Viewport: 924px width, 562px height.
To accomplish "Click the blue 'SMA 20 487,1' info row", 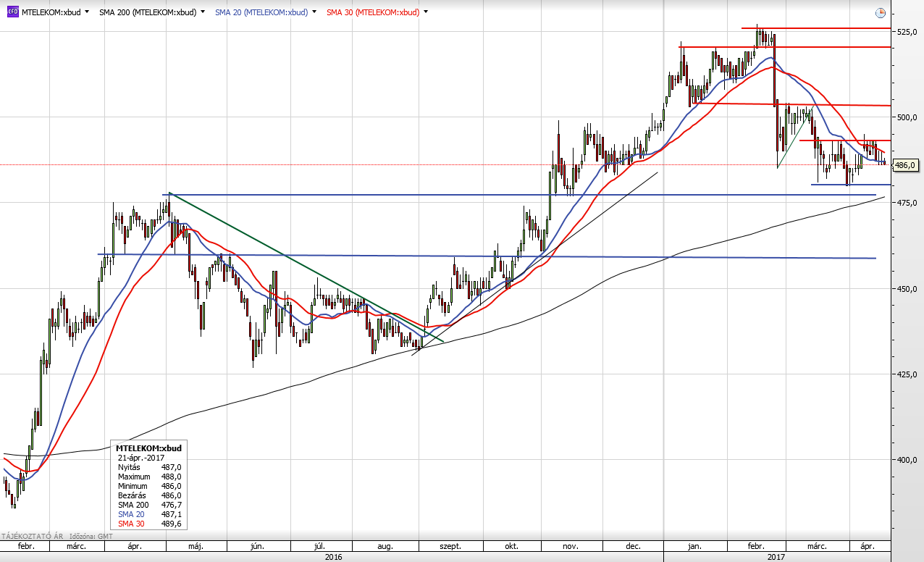I will click(x=149, y=514).
